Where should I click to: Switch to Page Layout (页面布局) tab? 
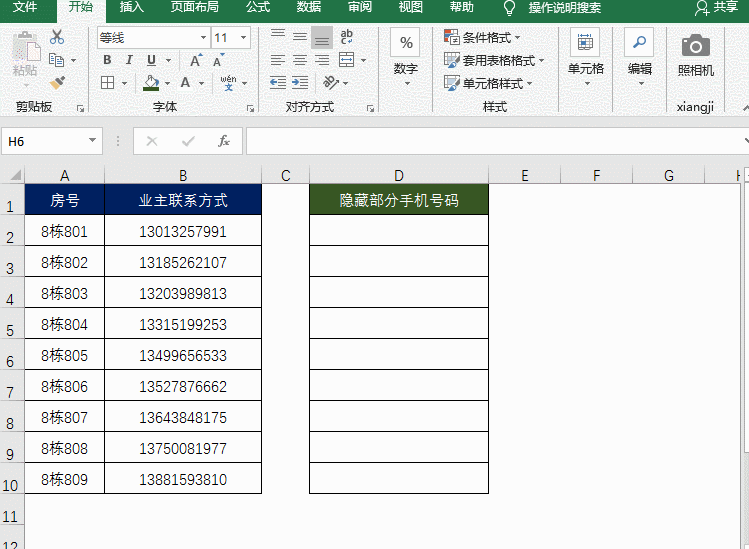pos(195,7)
